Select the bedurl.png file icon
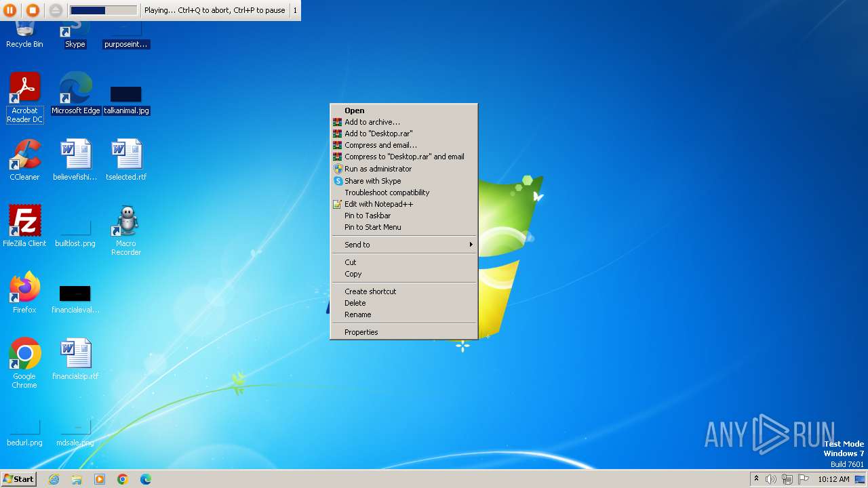Screen dimensions: 868x488 pos(24,434)
